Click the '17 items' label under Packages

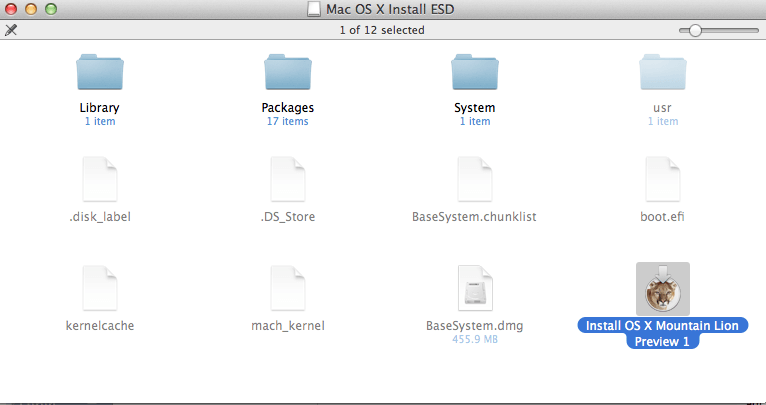coord(287,122)
